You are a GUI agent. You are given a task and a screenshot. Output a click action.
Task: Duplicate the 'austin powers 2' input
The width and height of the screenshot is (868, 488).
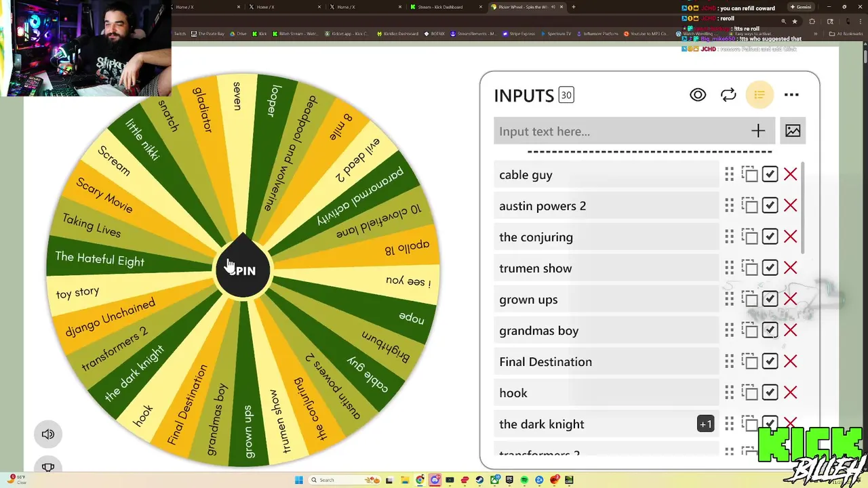tap(749, 205)
